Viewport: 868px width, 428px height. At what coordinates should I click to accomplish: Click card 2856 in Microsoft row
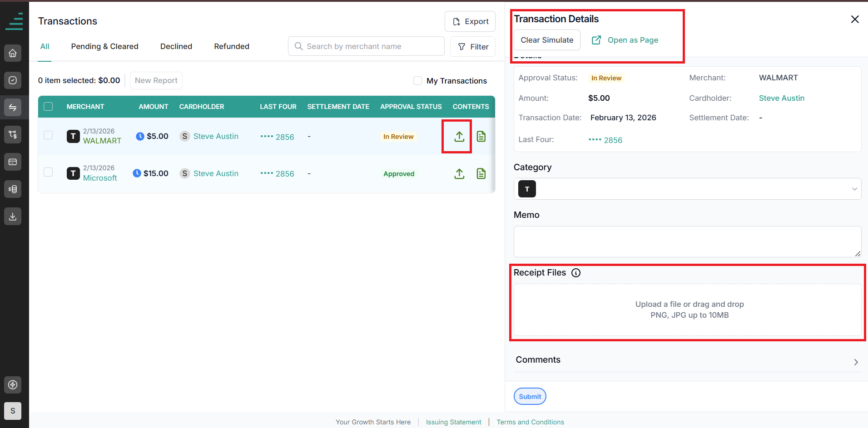(x=277, y=174)
